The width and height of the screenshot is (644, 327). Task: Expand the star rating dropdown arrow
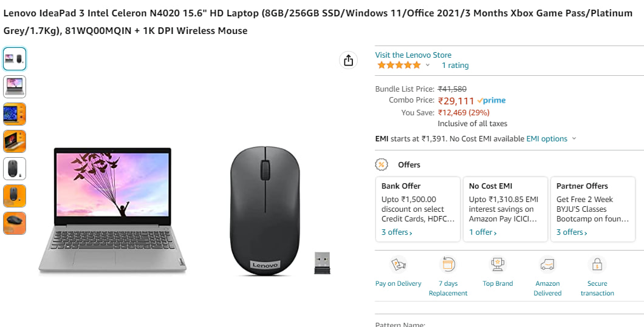(x=428, y=66)
